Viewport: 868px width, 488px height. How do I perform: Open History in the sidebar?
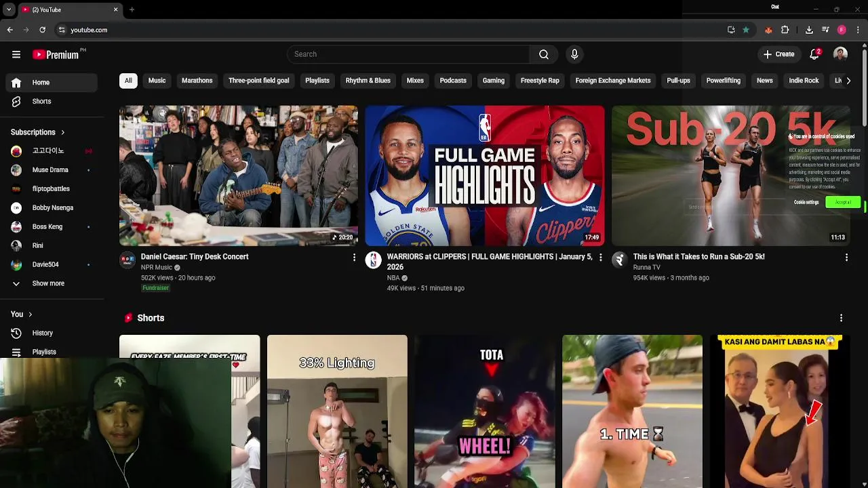(52, 333)
